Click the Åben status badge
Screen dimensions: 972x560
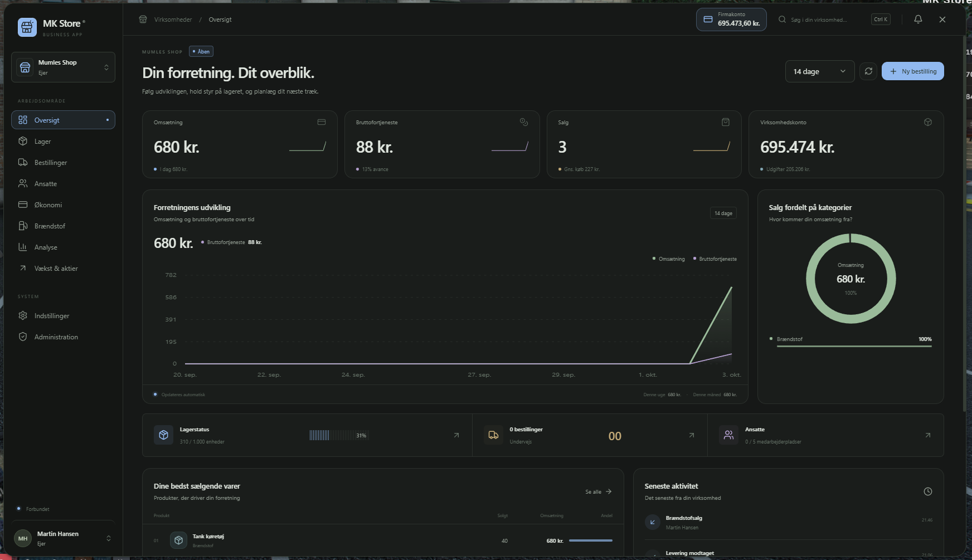click(x=201, y=51)
